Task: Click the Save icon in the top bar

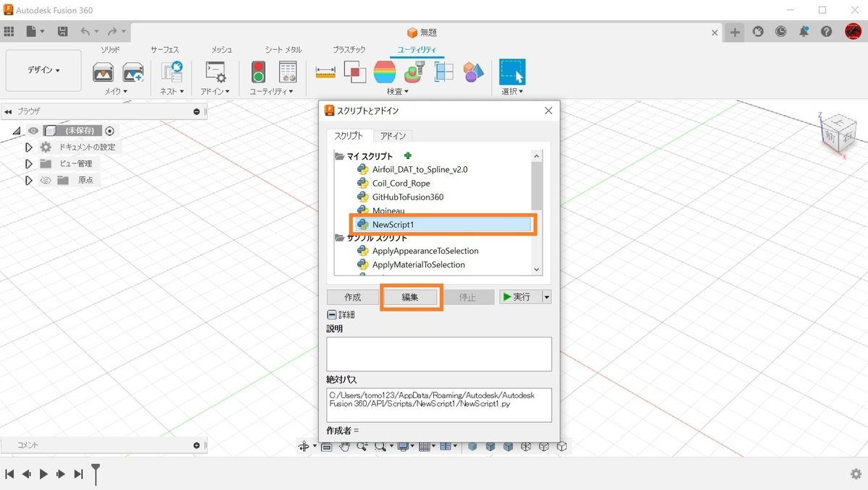Action: [63, 32]
